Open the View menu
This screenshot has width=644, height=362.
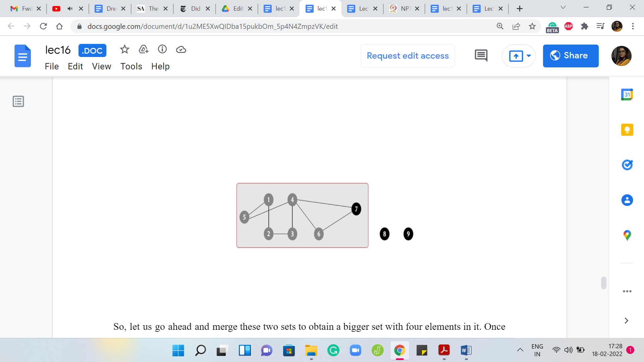pyautogui.click(x=101, y=66)
